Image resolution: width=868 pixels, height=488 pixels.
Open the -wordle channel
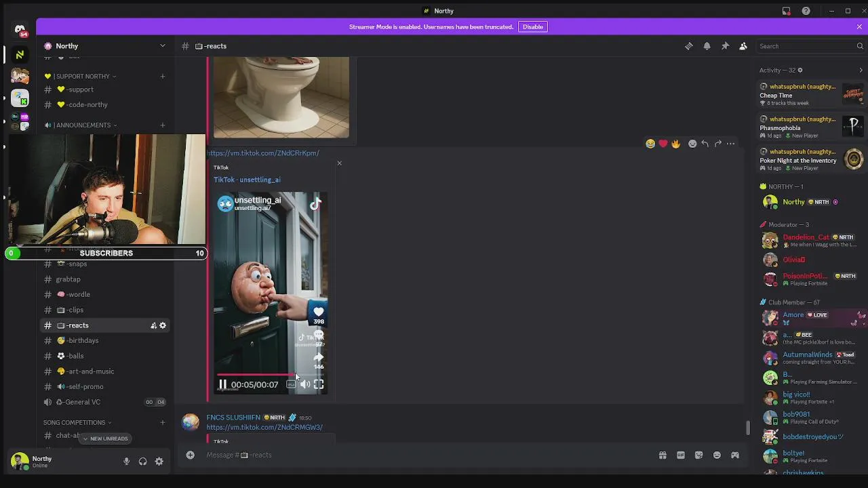click(104, 294)
